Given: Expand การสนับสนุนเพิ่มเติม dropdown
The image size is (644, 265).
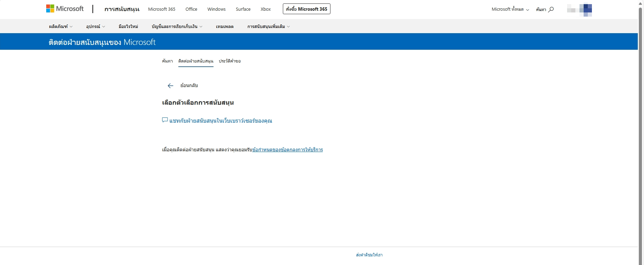Looking at the screenshot, I should tap(268, 27).
